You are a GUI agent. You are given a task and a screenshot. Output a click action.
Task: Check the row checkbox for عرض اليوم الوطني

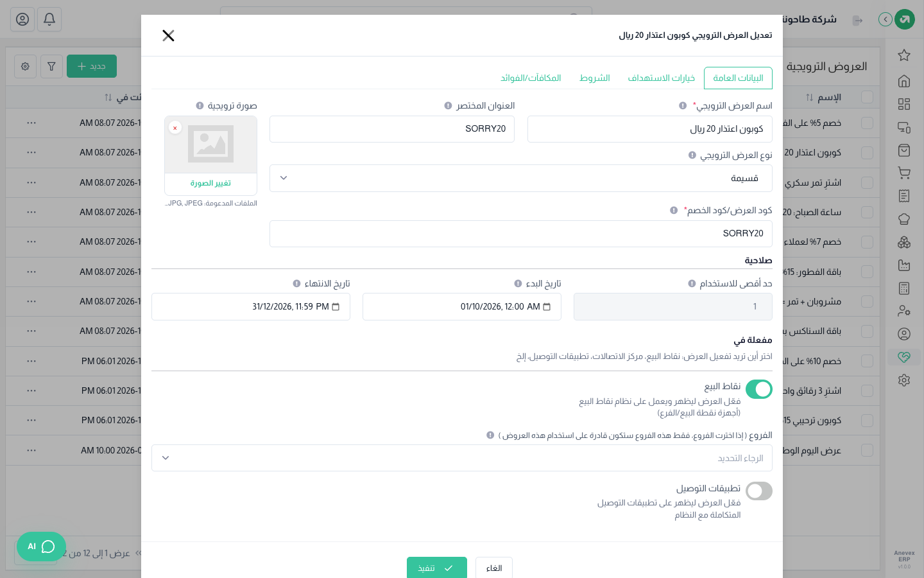click(x=867, y=450)
